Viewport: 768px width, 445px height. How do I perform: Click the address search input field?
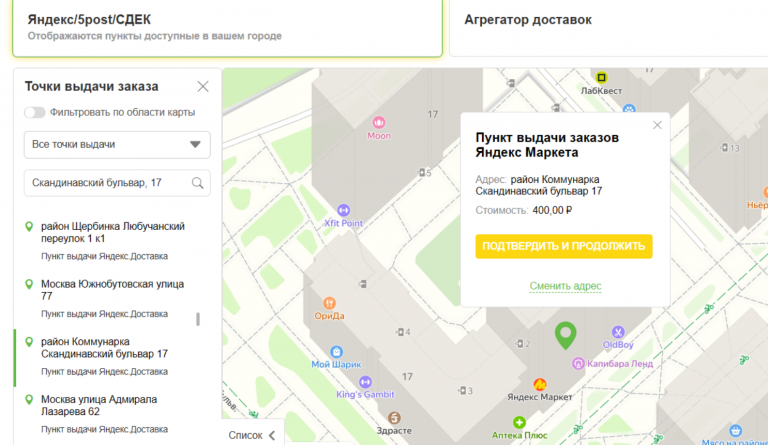(117, 183)
